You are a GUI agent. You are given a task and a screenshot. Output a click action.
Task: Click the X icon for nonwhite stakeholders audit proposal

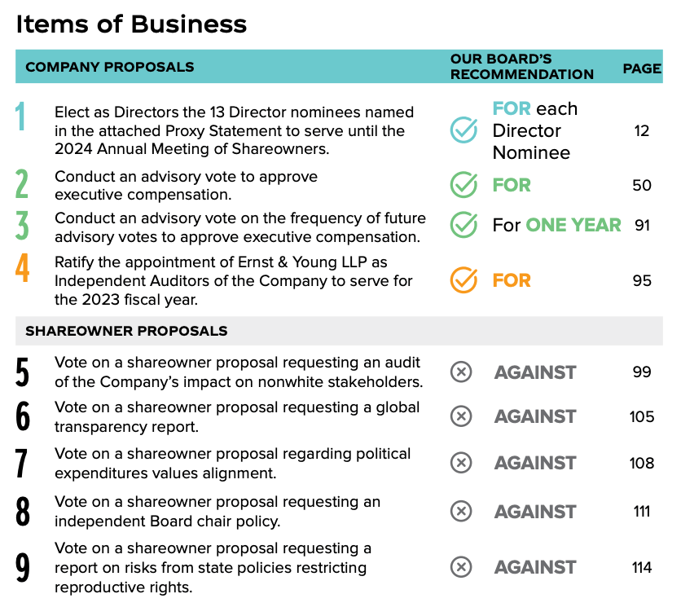pos(461,372)
